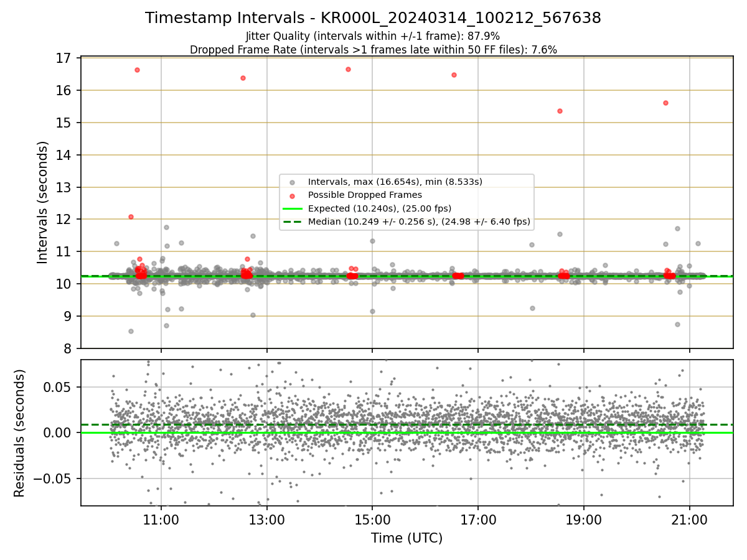Screen dimensions: 747x560
Task: Select legend text 'Expected (10.240s), (25.00 fps)'
Action: (x=380, y=208)
